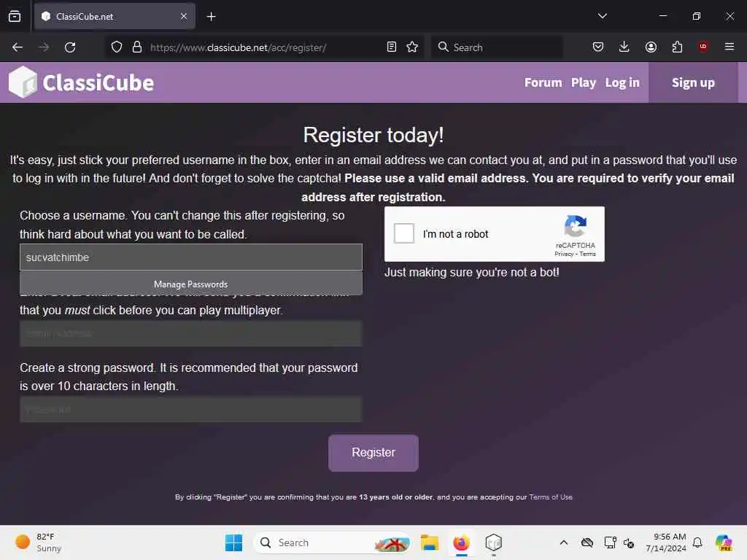Open Firefox tab overview (recent browsing) icon
Screen dimensions: 747x560
tap(15, 16)
